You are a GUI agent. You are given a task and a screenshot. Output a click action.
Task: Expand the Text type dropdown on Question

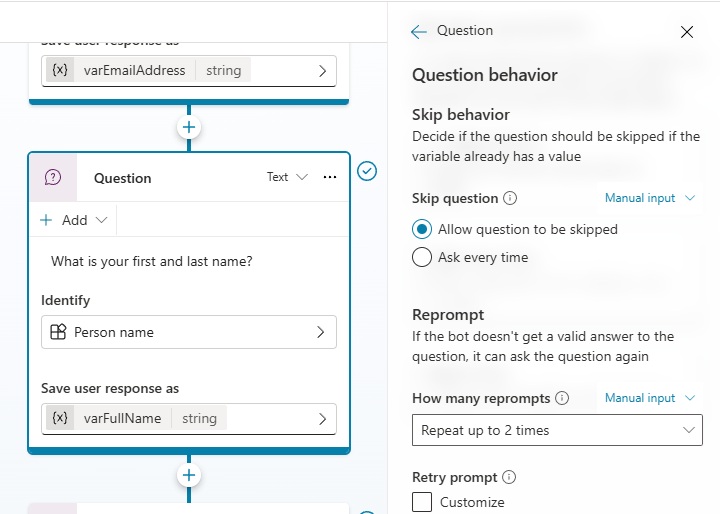coord(287,177)
